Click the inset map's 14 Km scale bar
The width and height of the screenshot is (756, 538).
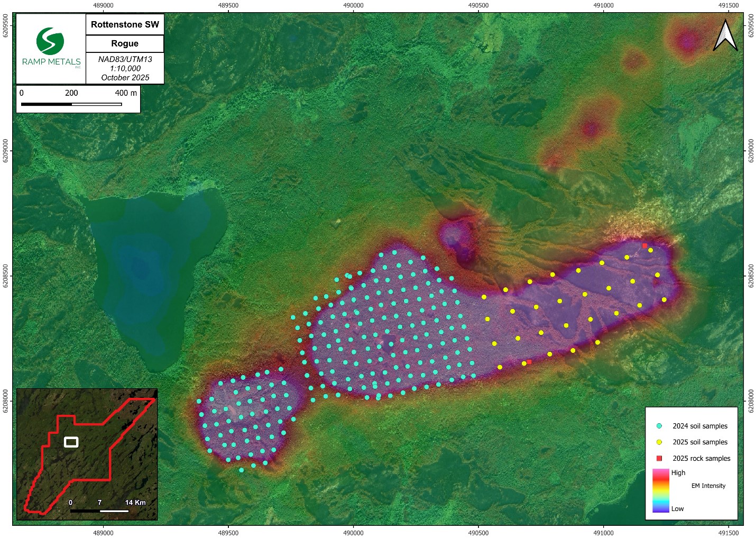click(99, 510)
